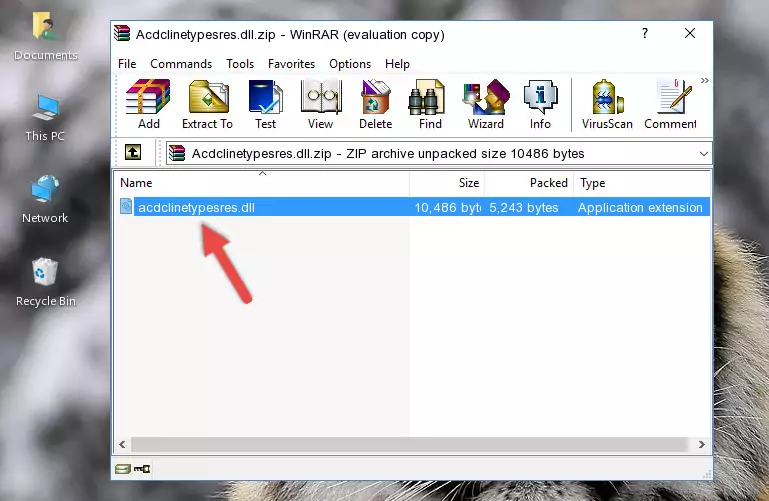Sort list by Type column
Screen dimensions: 769x501
pos(641,183)
